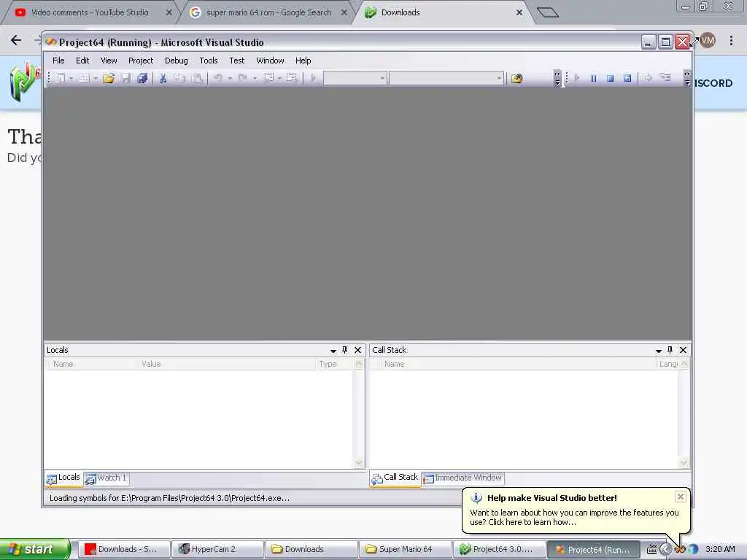Click the Continue icon in debug toolbar

pos(577,78)
